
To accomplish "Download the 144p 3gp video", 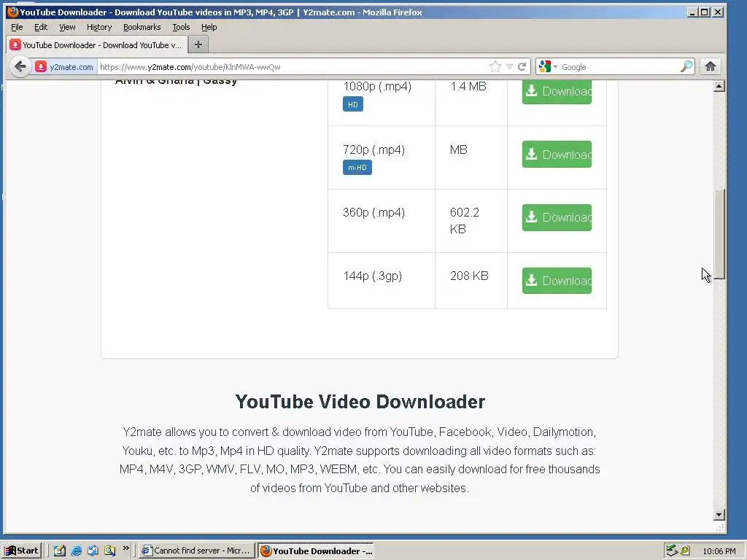I will pos(557,281).
